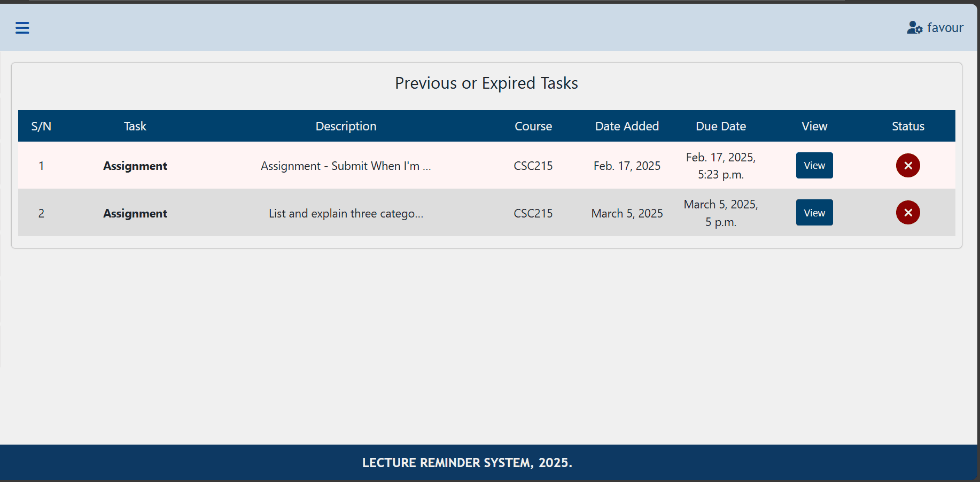980x482 pixels.
Task: Click the Task column header
Action: [135, 126]
